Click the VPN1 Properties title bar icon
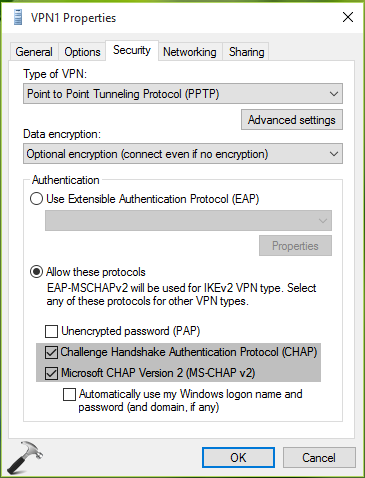This screenshot has height=478, width=365. [18, 17]
